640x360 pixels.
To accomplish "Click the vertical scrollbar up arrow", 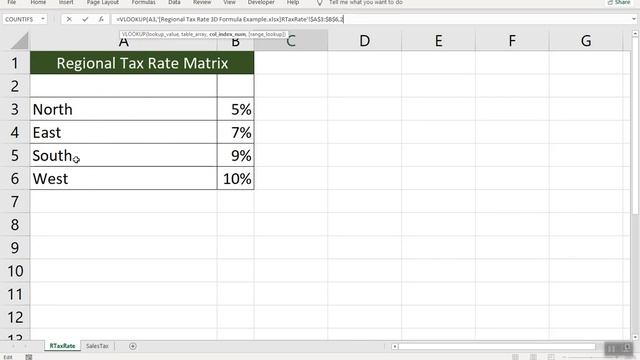I will click(635, 34).
